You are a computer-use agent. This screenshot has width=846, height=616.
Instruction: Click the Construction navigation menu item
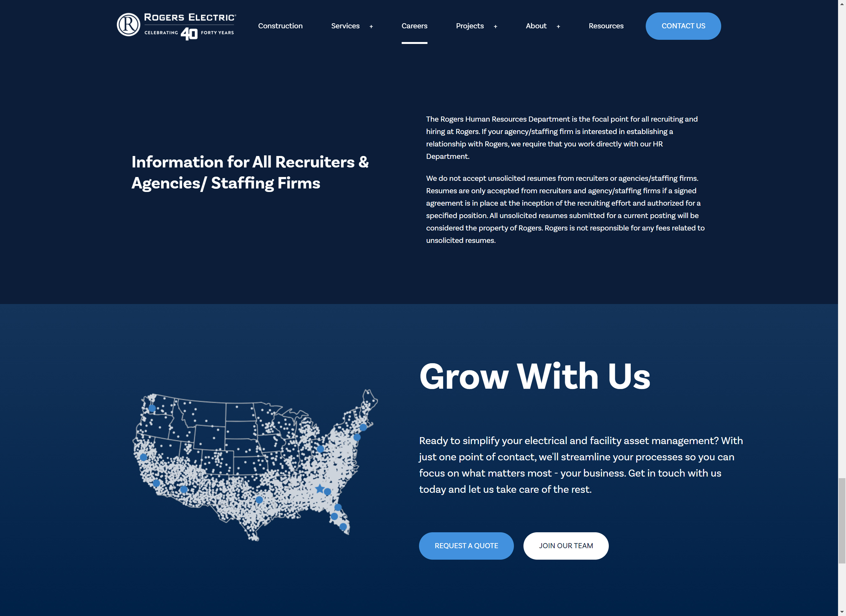281,25
